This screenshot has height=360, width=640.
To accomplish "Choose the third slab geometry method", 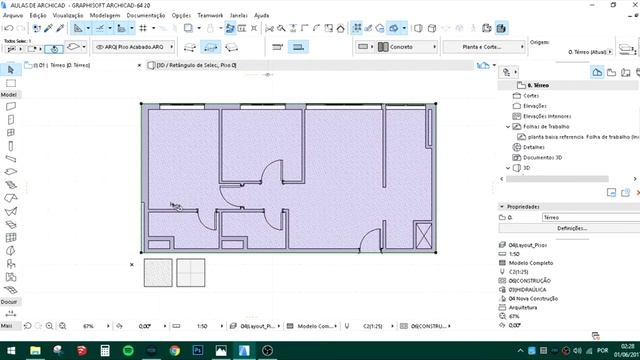I will tap(231, 47).
